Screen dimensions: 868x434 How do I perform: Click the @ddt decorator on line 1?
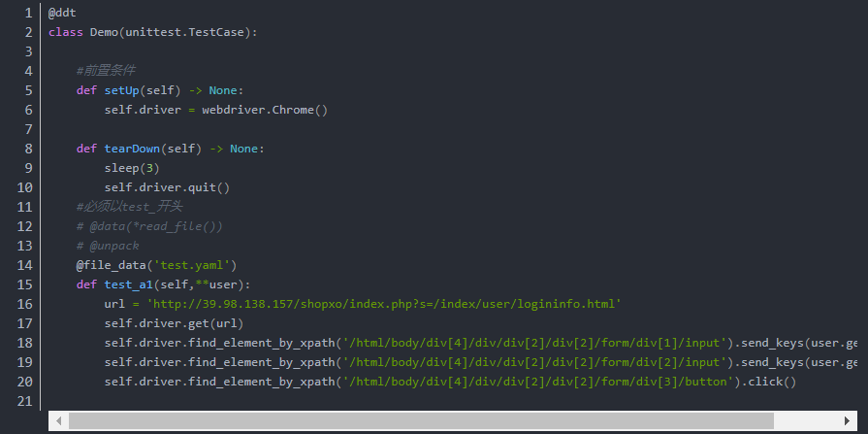click(x=62, y=13)
